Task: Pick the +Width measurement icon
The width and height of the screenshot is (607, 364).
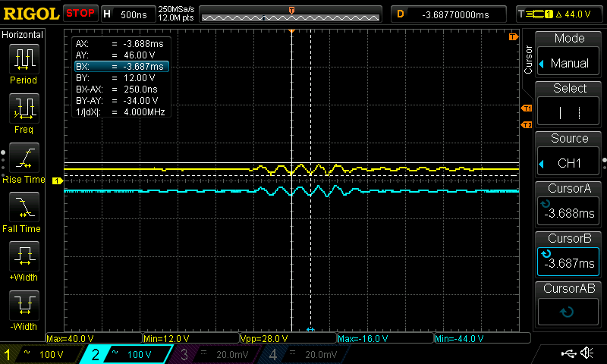Action: point(24,258)
